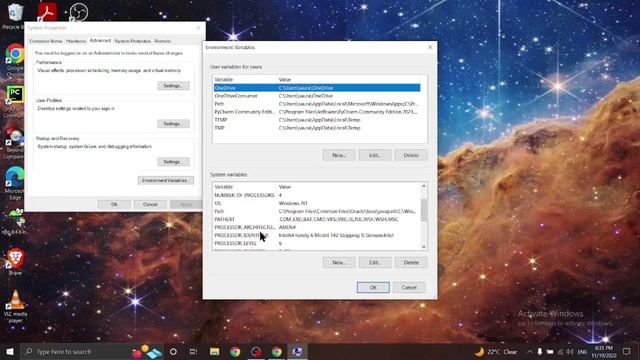Open the PyCharm Community desktop shortcut
The width and height of the screenshot is (640, 360).
click(15, 101)
